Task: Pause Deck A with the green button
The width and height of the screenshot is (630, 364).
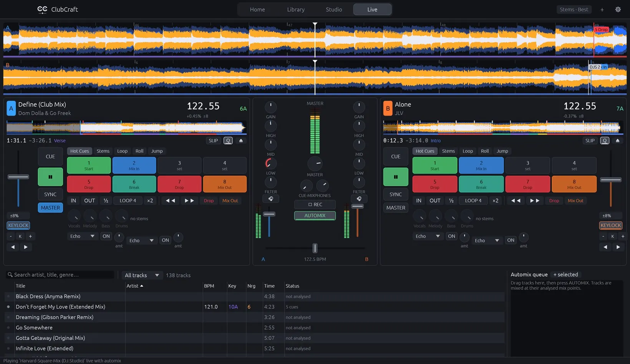Action: (50, 177)
